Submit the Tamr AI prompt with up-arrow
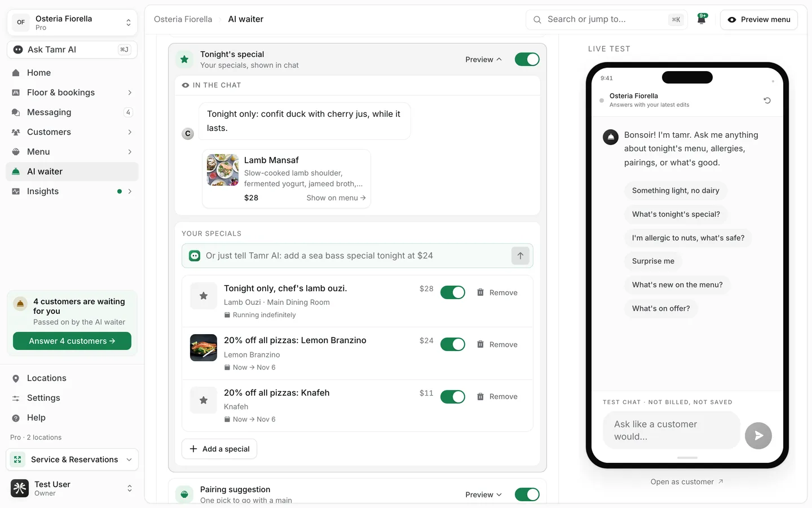This screenshot has height=508, width=812. click(520, 256)
